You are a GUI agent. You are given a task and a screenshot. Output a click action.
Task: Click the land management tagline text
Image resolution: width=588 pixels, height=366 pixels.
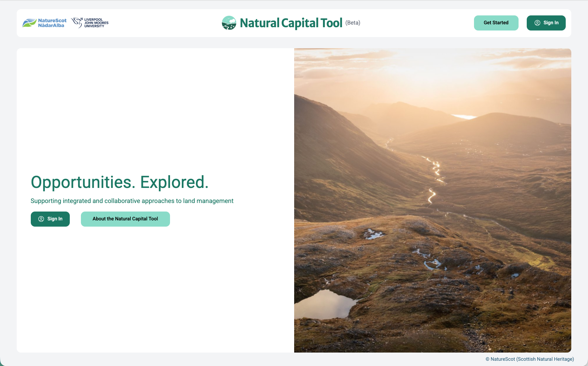point(132,201)
